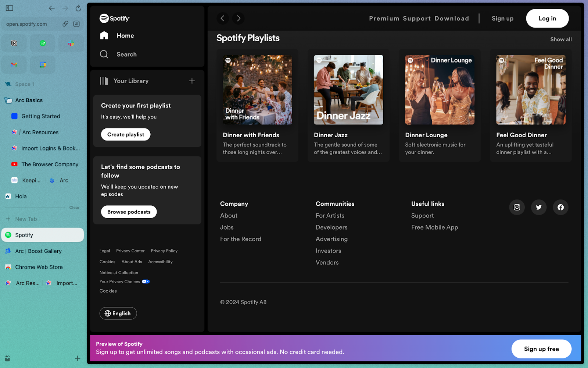Open the pinned Google Calendar favorite
The height and width of the screenshot is (368, 588).
pyautogui.click(x=43, y=65)
